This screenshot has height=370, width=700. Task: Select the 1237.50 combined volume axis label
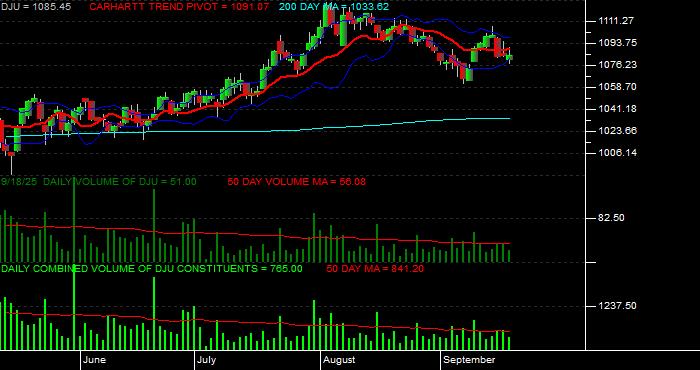click(x=618, y=306)
